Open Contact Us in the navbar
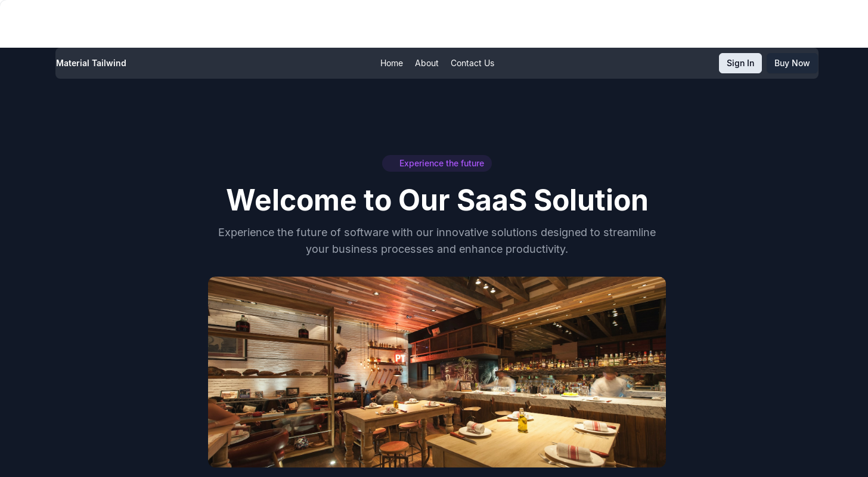 tap(472, 63)
